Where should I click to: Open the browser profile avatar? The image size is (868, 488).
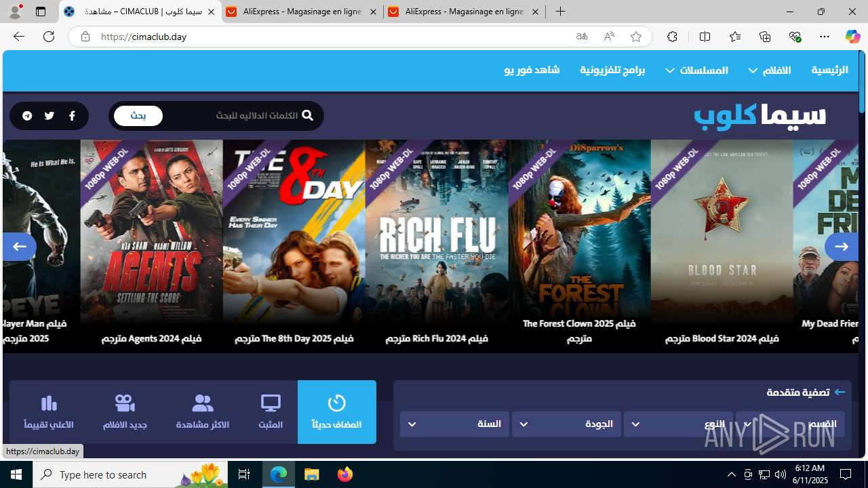pyautogui.click(x=15, y=12)
